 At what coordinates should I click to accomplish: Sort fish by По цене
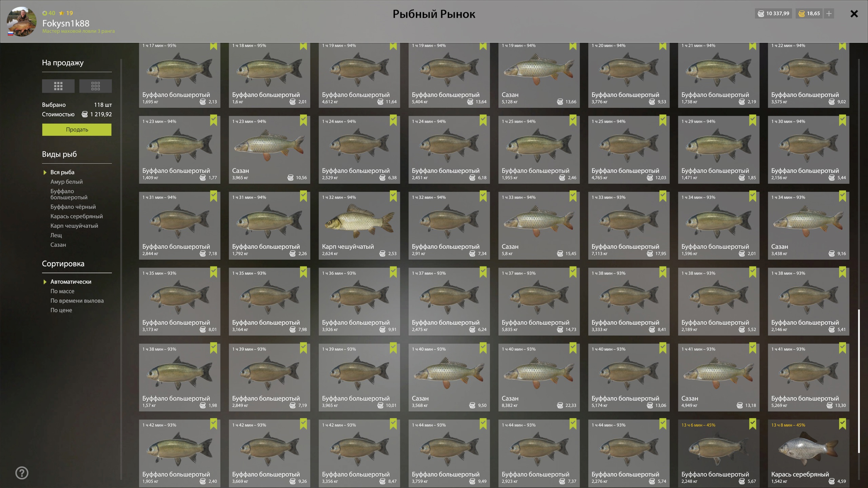tap(61, 310)
